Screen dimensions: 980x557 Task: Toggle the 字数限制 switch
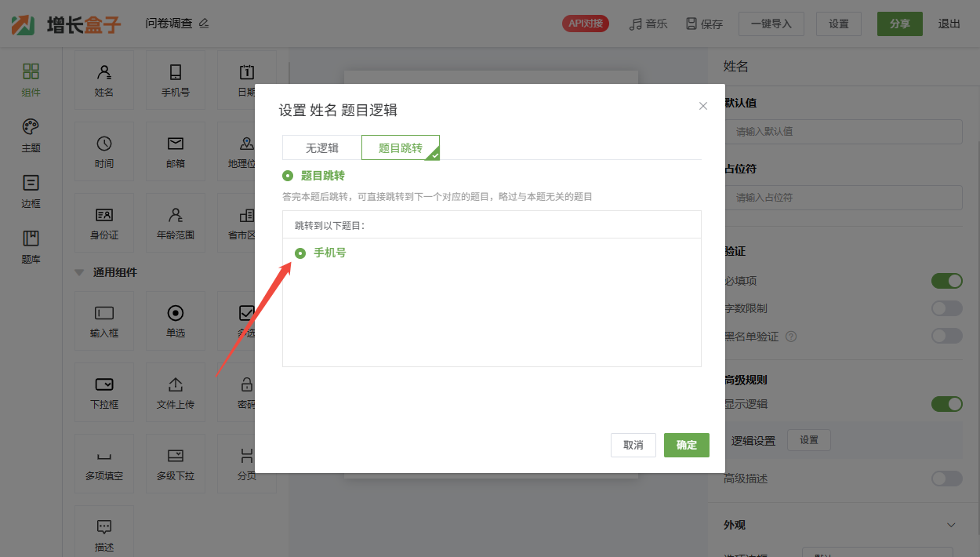946,308
